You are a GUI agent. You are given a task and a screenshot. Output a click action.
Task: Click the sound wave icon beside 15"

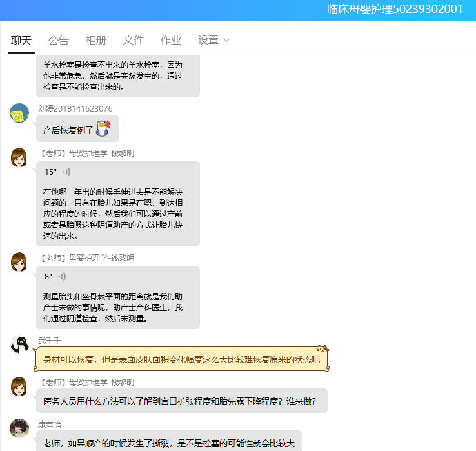(x=66, y=172)
